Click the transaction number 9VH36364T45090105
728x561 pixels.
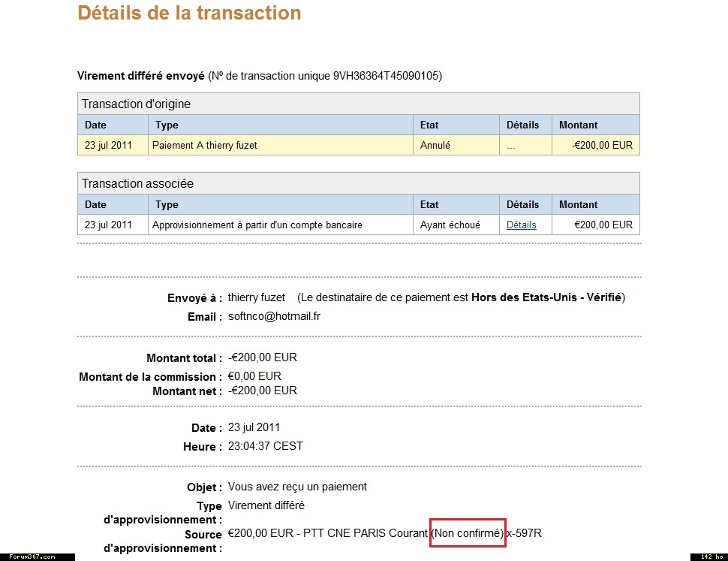pos(387,76)
